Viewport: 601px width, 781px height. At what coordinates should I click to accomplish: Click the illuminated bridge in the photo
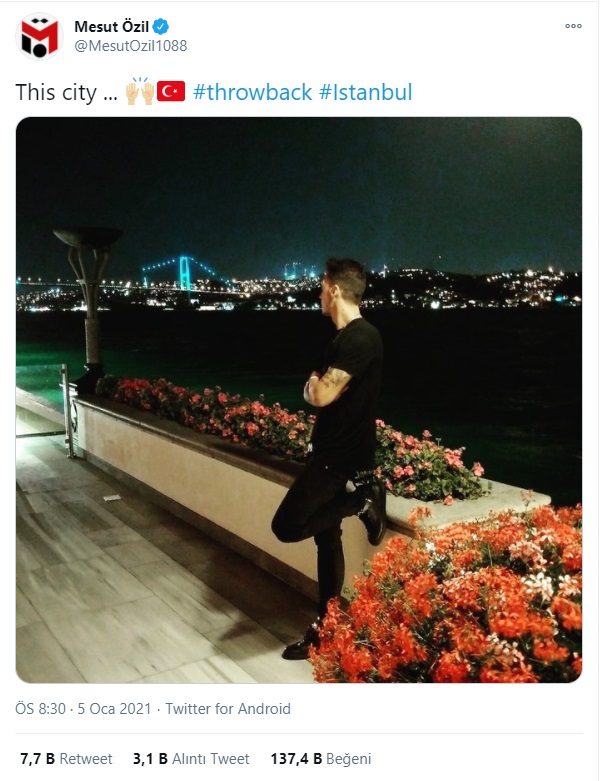(x=183, y=274)
